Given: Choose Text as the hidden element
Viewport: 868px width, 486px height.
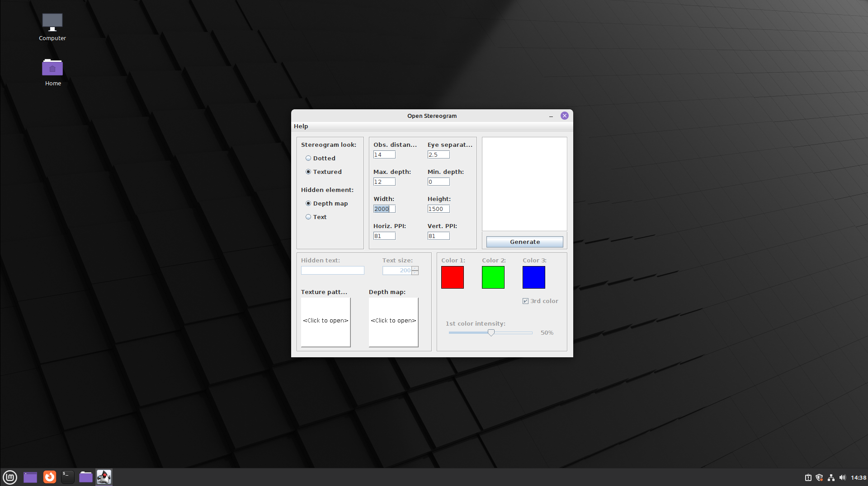Looking at the screenshot, I should [308, 217].
